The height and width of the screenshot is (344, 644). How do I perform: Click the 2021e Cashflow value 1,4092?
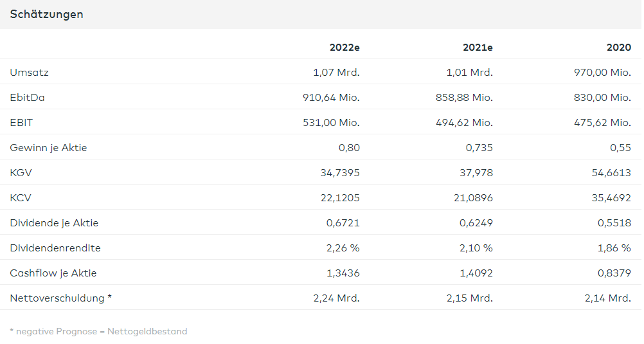click(x=476, y=273)
